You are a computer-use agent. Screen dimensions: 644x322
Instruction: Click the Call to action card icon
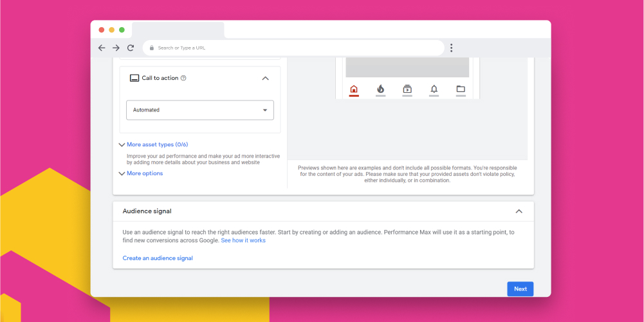[x=134, y=78]
